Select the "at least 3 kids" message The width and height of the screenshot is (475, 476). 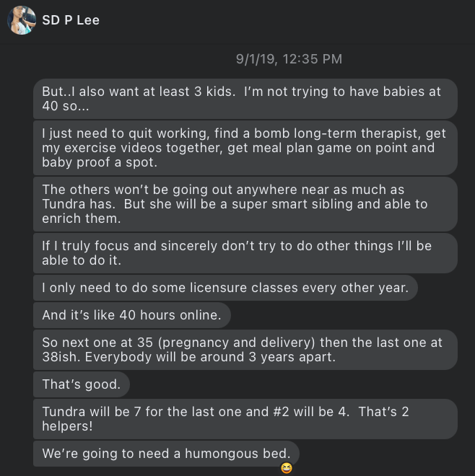(x=245, y=99)
